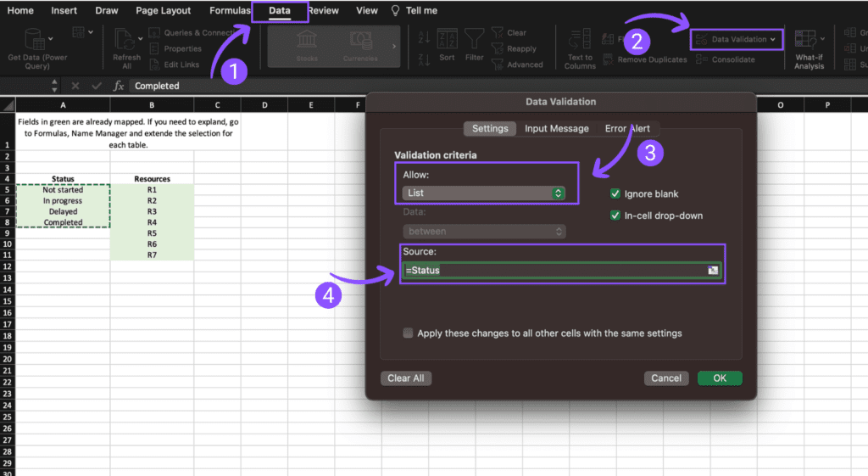Viewport: 868px width, 476px height.
Task: Expand the Data Validation ribbon dropdown
Action: (772, 39)
